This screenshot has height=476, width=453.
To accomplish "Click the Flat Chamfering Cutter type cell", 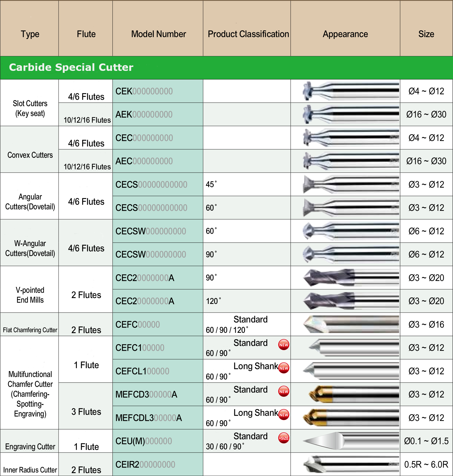I will point(29,324).
